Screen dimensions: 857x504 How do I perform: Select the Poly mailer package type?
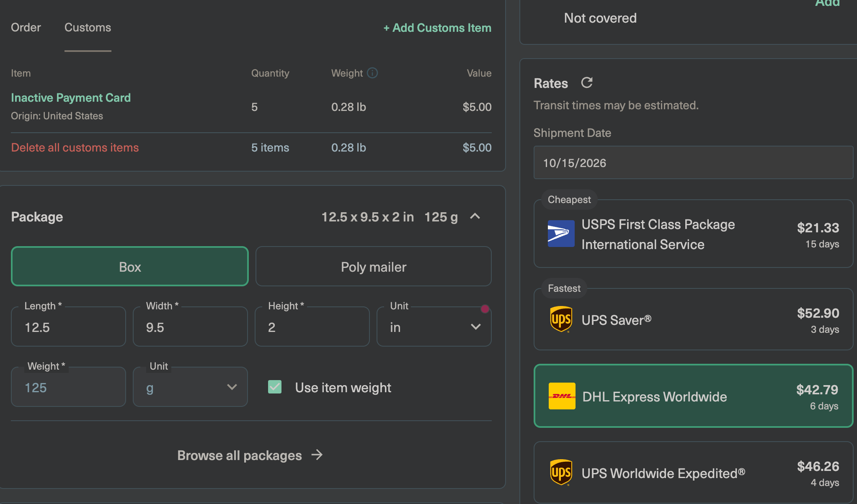[373, 266]
